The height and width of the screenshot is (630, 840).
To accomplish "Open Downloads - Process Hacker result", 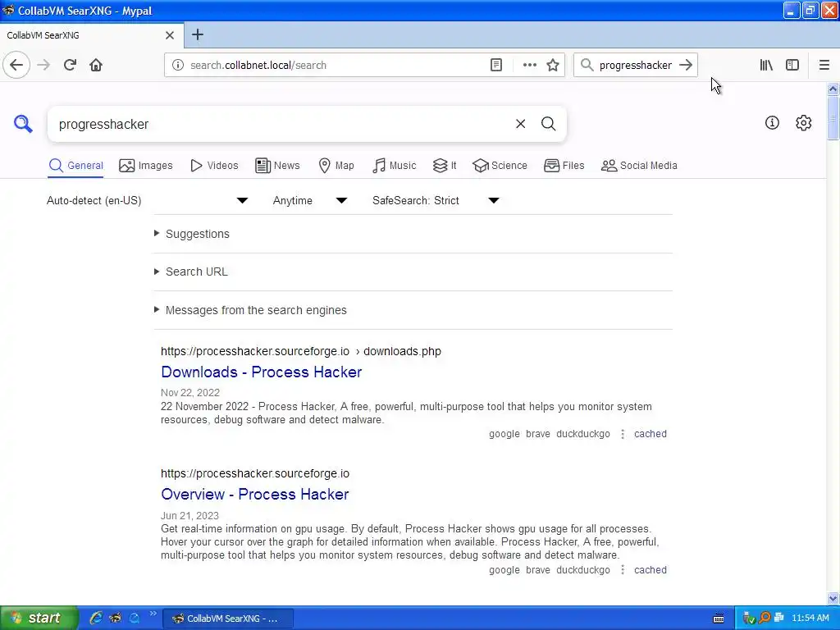I will coord(262,372).
